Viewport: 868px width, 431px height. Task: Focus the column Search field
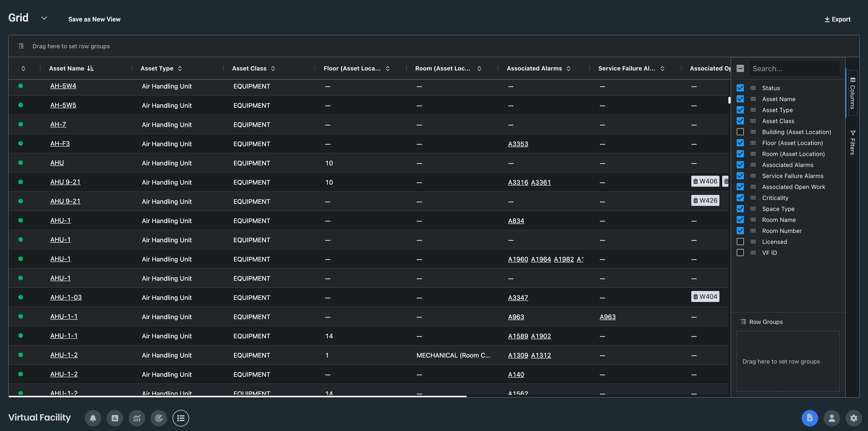794,69
